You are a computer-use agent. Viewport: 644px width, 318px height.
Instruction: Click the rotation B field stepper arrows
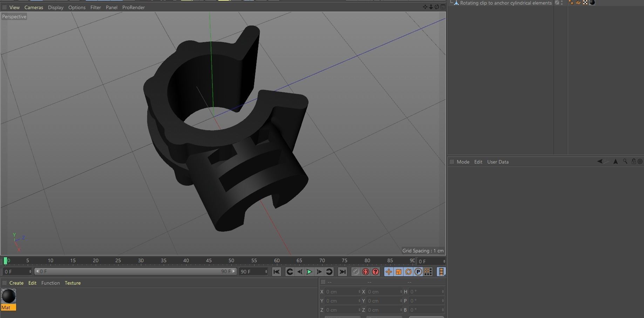click(443, 310)
